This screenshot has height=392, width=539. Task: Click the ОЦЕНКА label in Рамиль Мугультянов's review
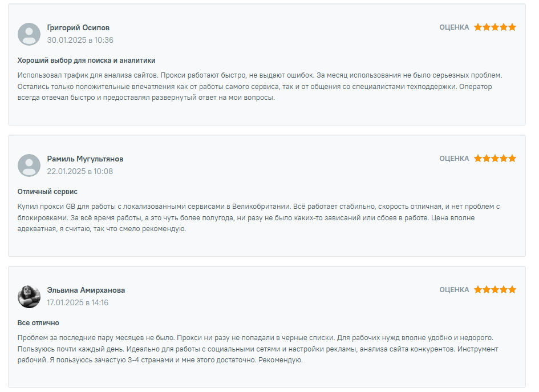coord(454,159)
